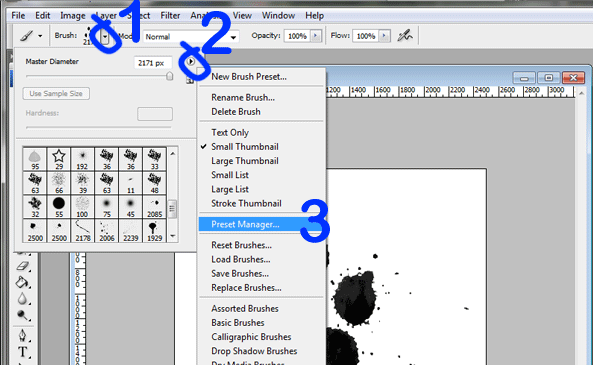This screenshot has height=365, width=593.
Task: Open the brush picker flyout menu arrow
Action: [191, 61]
